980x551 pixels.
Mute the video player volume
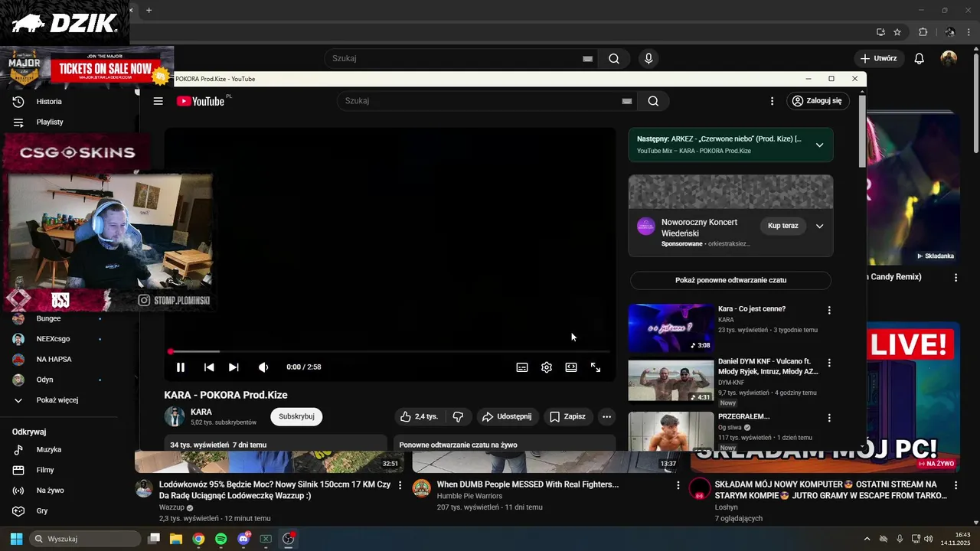[263, 367]
